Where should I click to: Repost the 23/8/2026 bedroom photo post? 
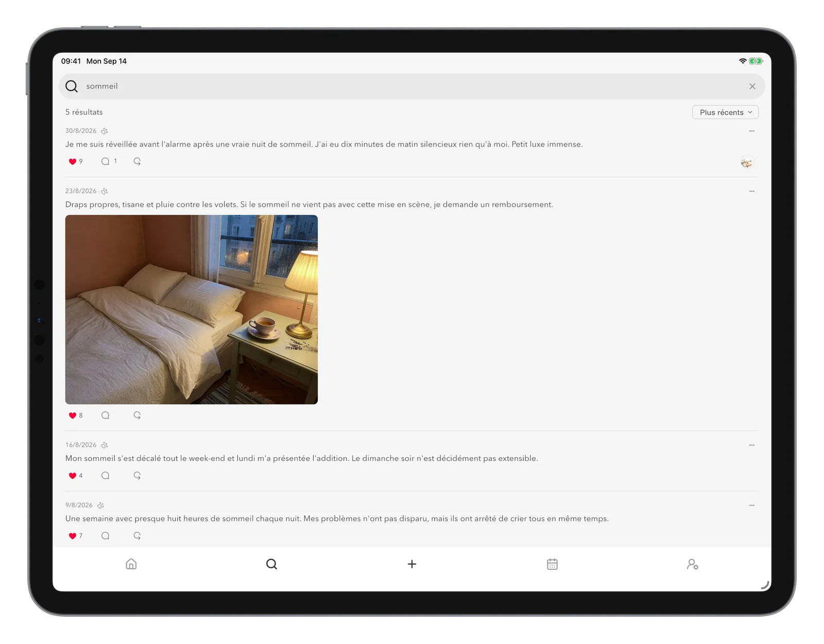(137, 415)
